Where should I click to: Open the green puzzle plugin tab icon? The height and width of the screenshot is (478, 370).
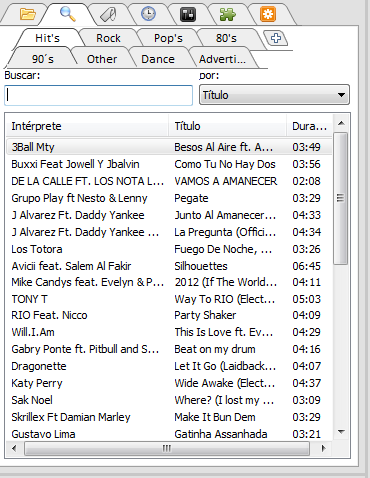click(228, 14)
